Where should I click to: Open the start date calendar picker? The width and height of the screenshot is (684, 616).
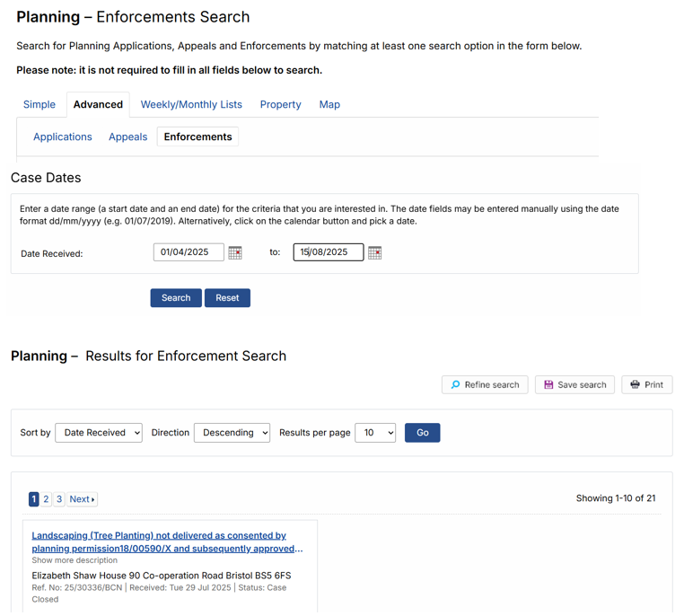click(234, 252)
